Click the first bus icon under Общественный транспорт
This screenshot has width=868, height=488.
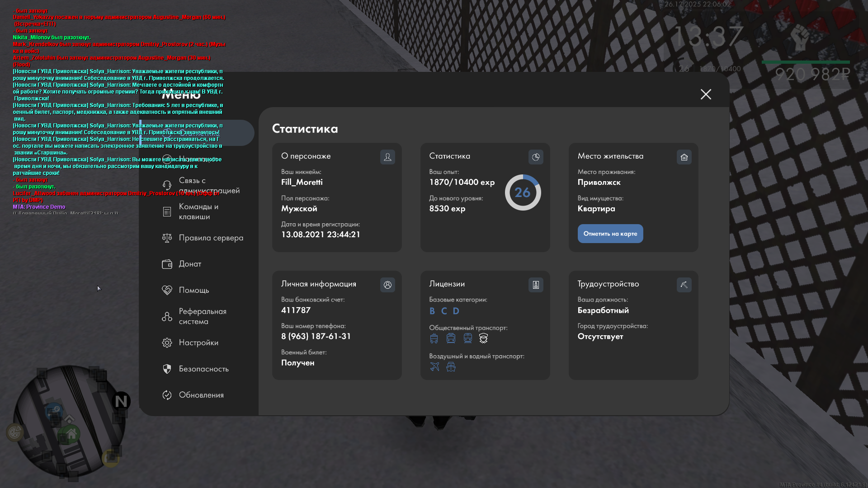pyautogui.click(x=434, y=338)
